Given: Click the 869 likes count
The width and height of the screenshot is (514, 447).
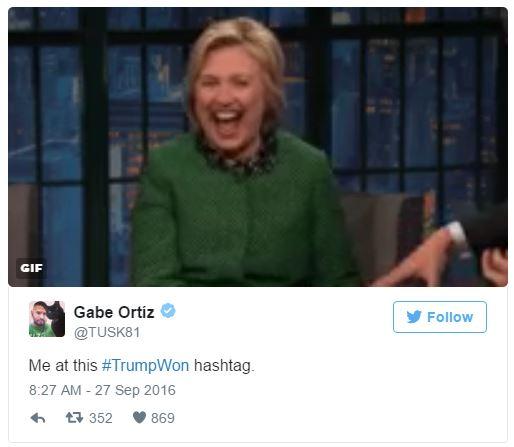Looking at the screenshot, I should coord(163,418).
